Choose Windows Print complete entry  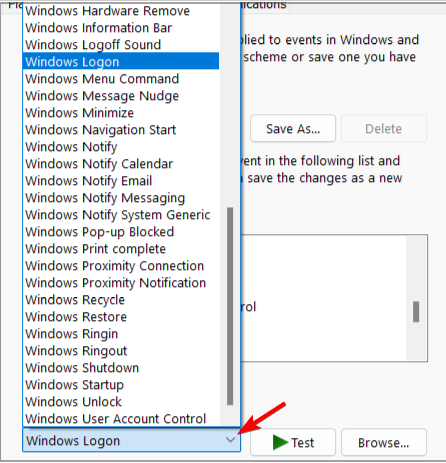tap(121, 249)
